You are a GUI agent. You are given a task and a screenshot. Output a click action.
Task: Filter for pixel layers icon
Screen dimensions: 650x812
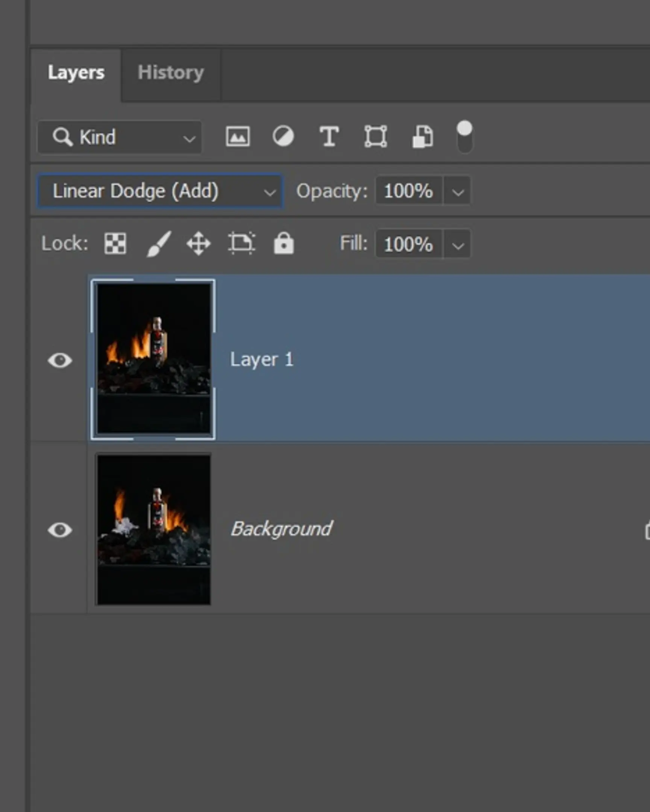tap(237, 136)
